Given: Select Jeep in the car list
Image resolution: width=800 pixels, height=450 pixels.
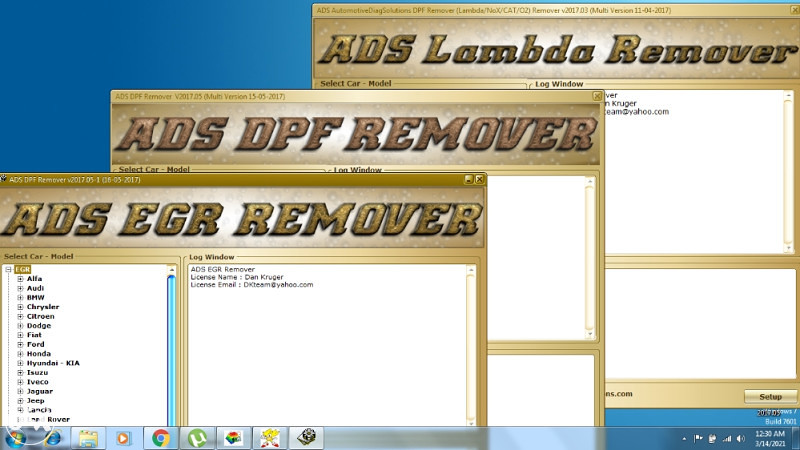Looking at the screenshot, I should (36, 401).
